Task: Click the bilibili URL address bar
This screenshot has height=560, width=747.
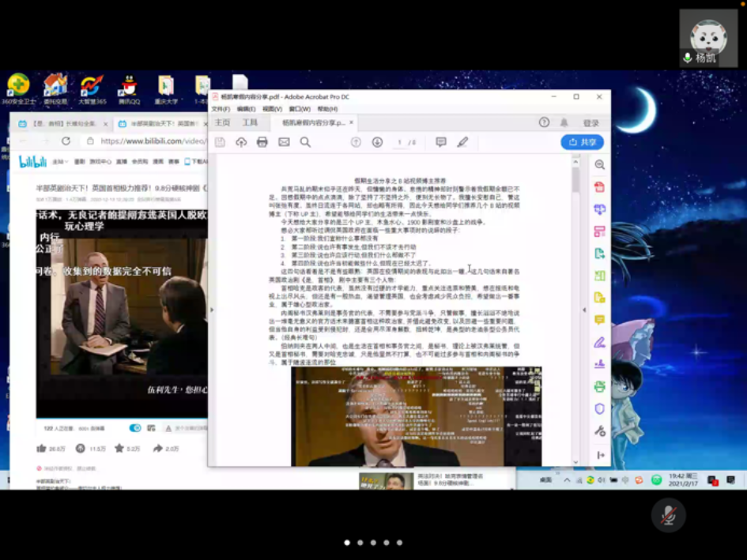Action: click(x=150, y=141)
